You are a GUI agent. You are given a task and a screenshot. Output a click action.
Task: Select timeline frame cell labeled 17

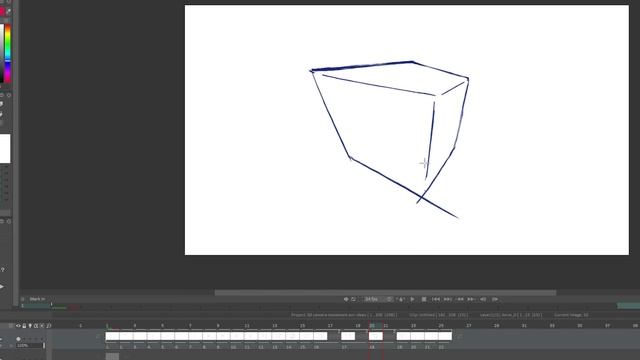(348, 336)
